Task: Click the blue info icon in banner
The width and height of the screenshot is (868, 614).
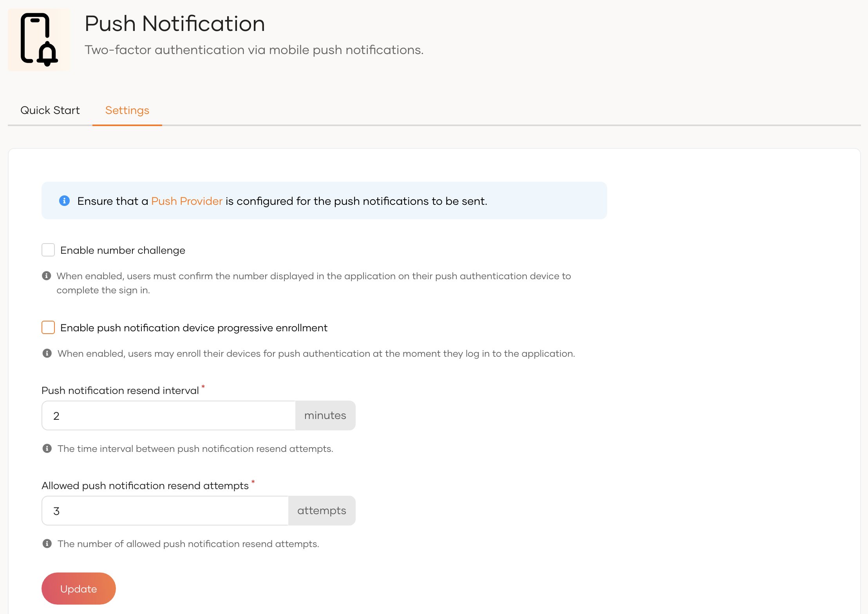Action: tap(64, 201)
